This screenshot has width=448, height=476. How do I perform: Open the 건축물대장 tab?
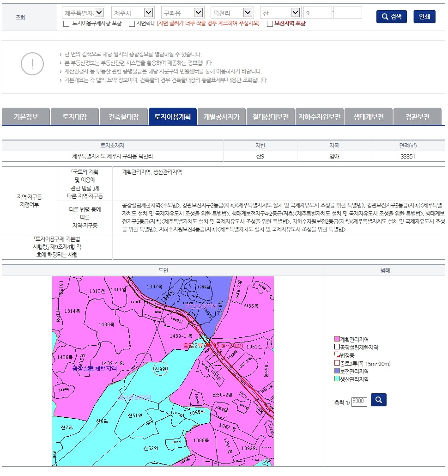(x=124, y=116)
